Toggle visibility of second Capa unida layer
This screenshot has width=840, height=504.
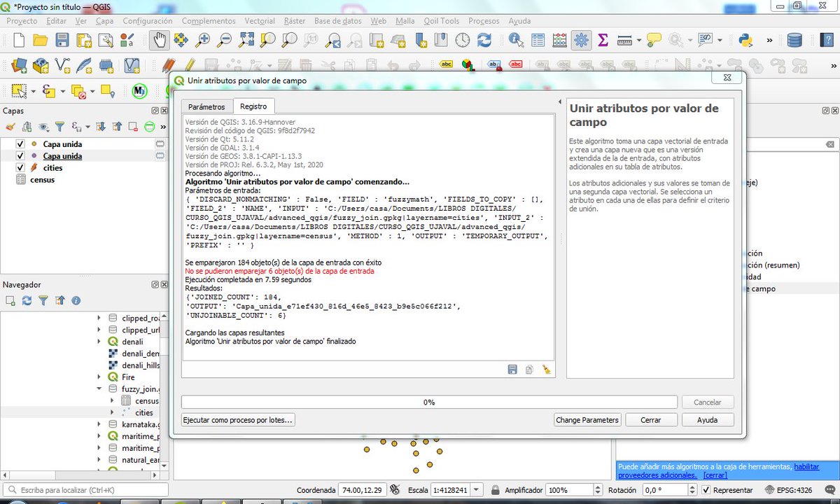[x=20, y=156]
